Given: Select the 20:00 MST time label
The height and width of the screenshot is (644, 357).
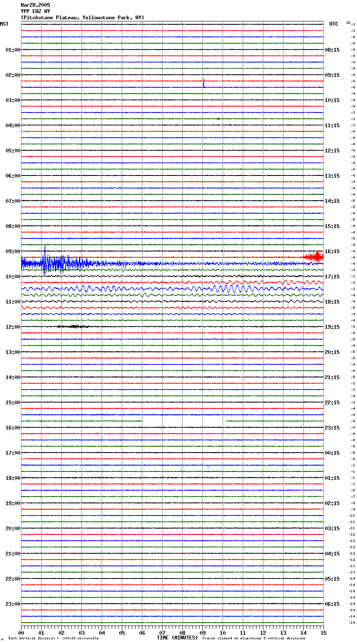Looking at the screenshot, I should coord(13,529).
